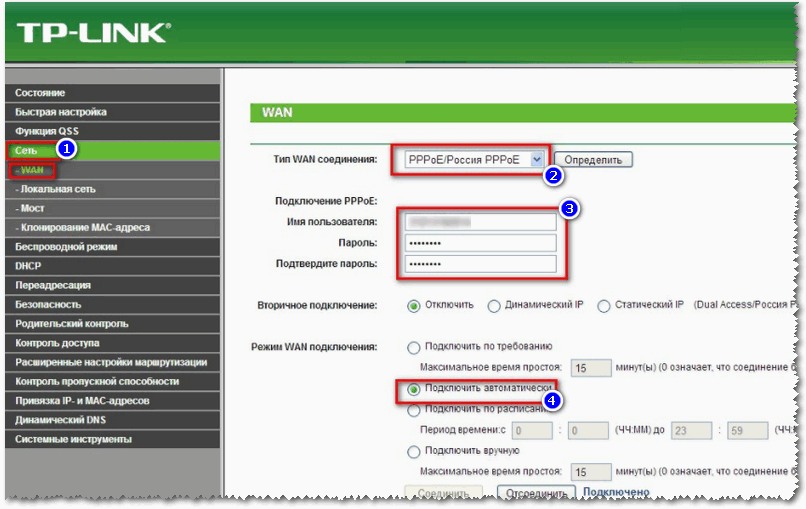
Task: Go to Беспроводной режим settings
Action: (67, 246)
